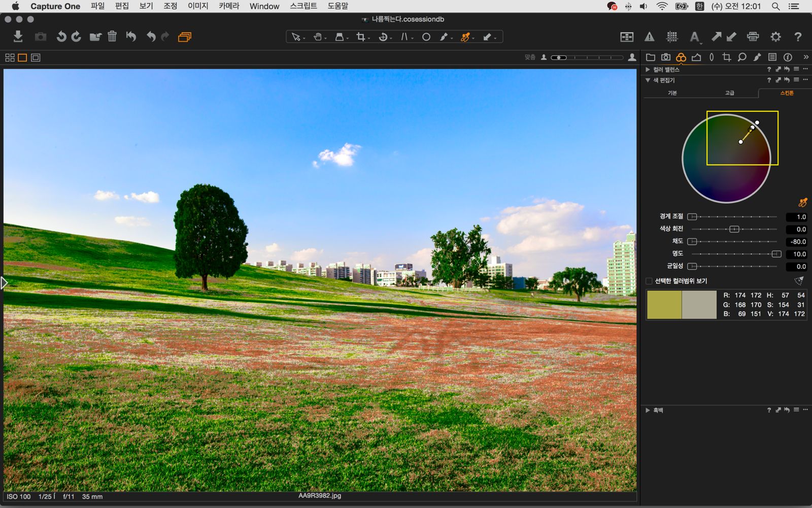The image size is (812, 508).
Task: Click the exposure warning triangle icon
Action: [x=649, y=37]
